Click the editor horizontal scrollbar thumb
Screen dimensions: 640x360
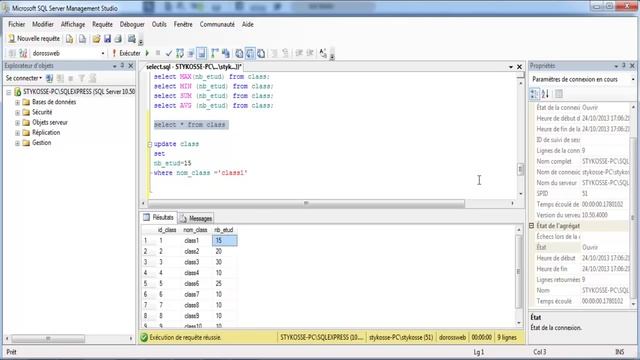[306, 203]
